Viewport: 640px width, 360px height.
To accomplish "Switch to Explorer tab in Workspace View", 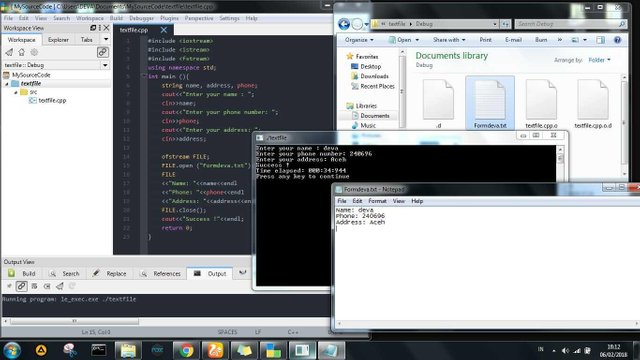I will [x=58, y=40].
